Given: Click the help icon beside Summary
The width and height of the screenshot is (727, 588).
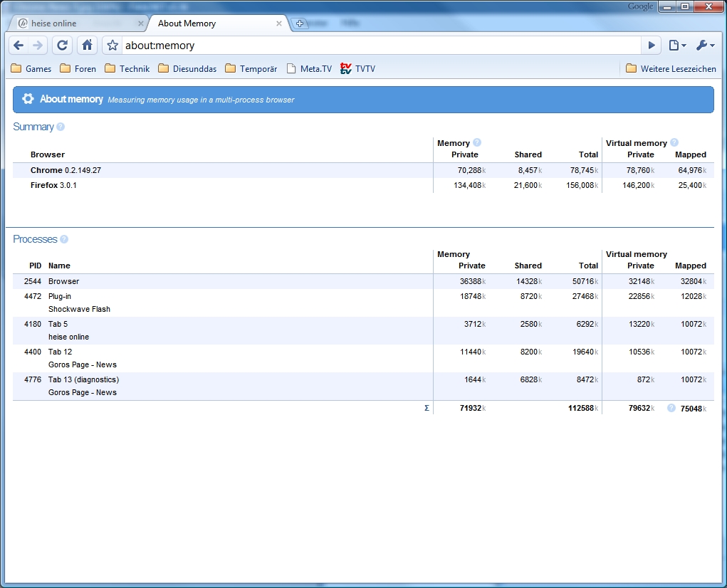Looking at the screenshot, I should coord(61,127).
